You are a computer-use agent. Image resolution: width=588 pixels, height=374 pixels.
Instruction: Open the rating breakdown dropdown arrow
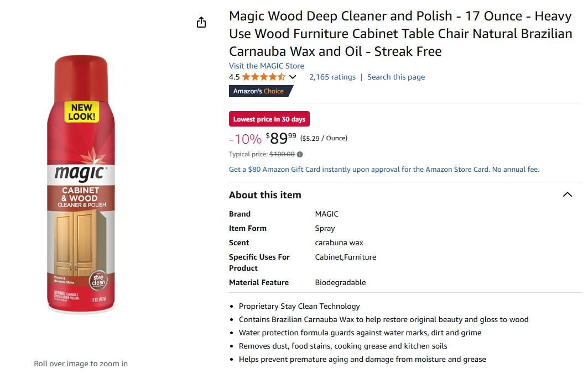293,77
